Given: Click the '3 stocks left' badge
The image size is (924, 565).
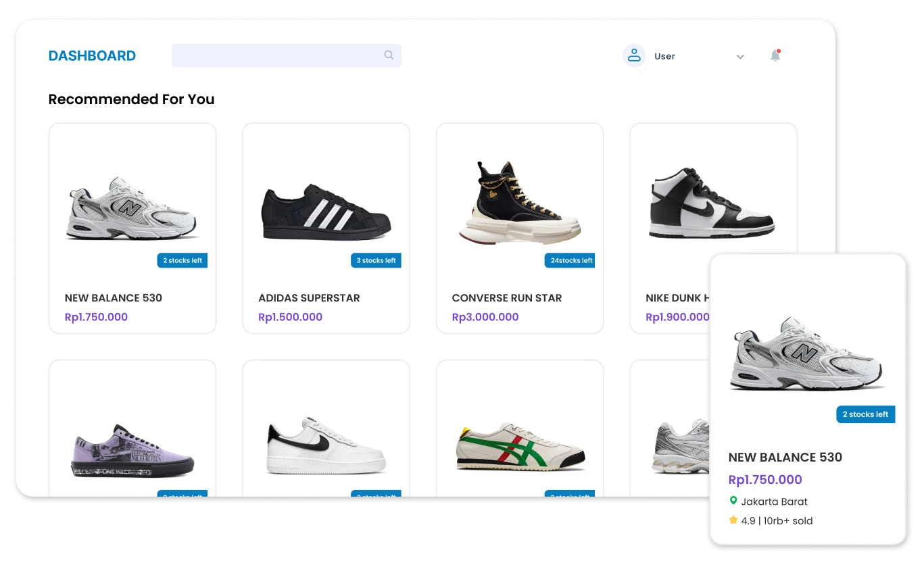Looking at the screenshot, I should pyautogui.click(x=376, y=260).
